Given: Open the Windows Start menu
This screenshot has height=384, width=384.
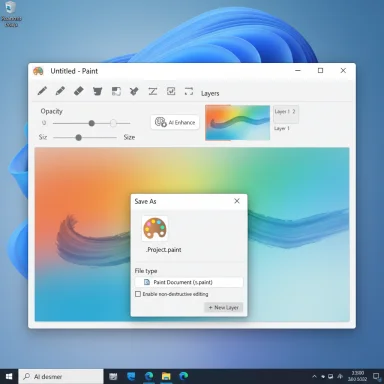Looking at the screenshot, I should click(9, 377).
